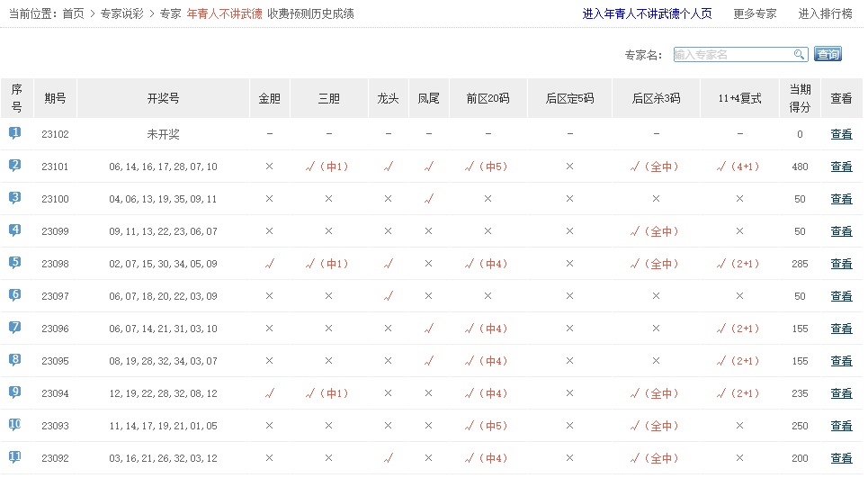Open 查看 link for period 23095
Image resolution: width=868 pixels, height=478 pixels.
(x=841, y=361)
